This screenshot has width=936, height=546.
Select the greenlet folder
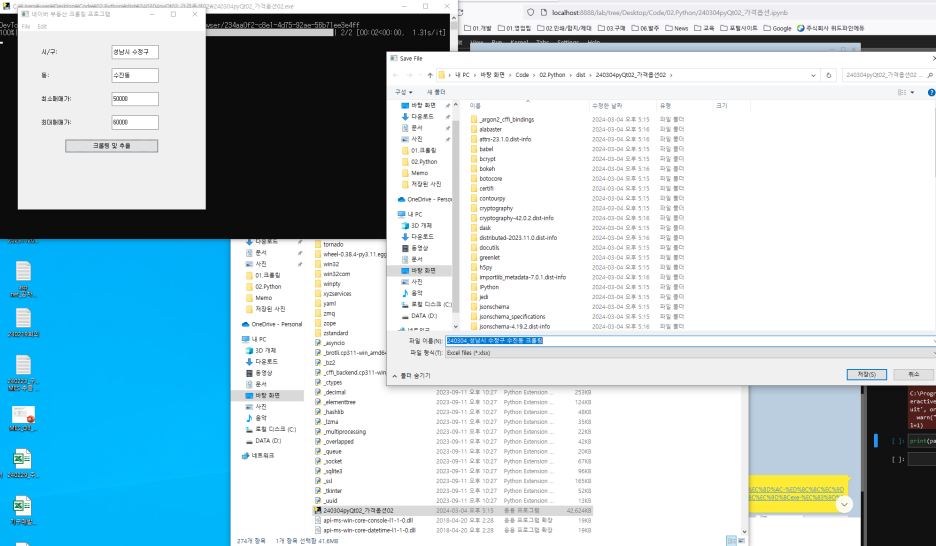489,258
